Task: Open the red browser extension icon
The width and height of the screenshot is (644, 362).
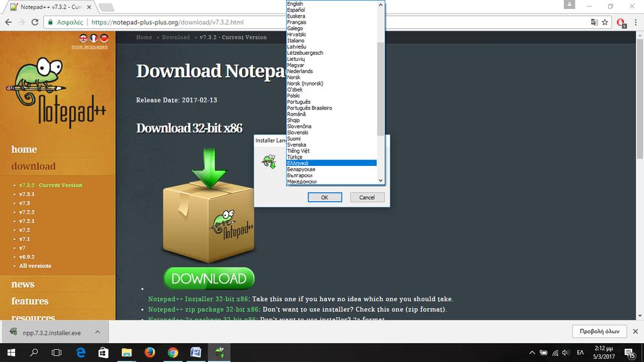Action: coord(621,23)
